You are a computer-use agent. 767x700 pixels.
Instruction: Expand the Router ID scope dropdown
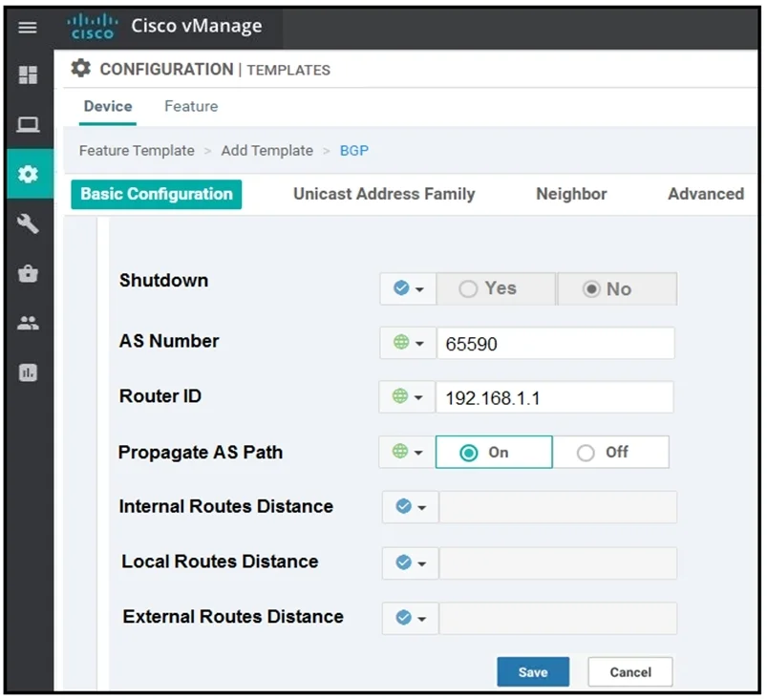[407, 396]
